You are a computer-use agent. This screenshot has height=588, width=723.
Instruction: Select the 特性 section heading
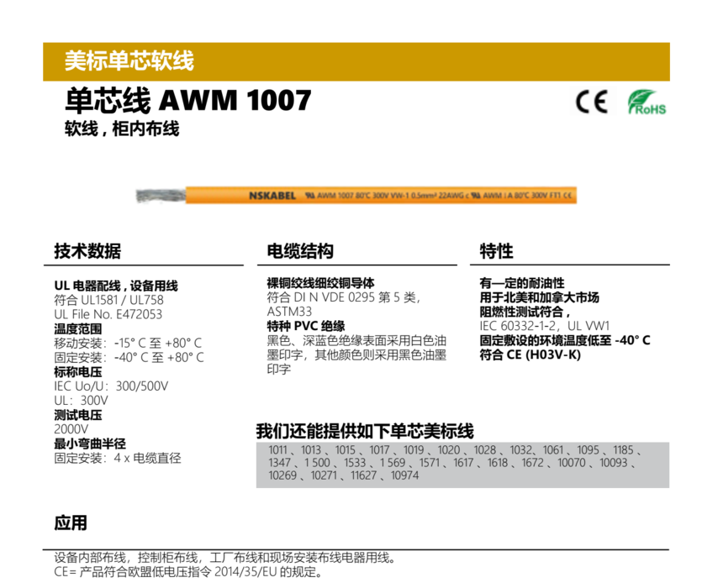tap(496, 251)
